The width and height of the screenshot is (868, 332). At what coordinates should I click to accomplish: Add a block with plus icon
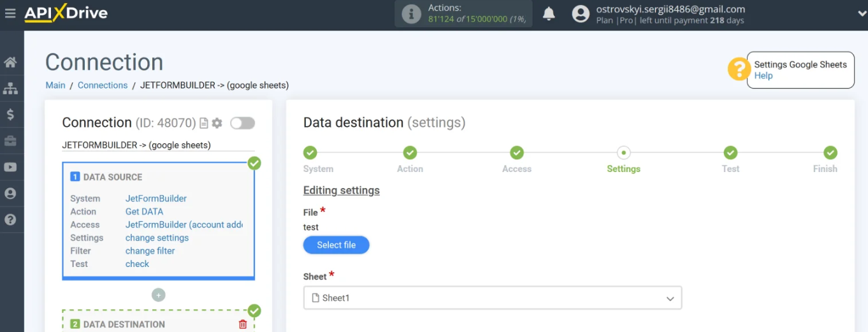tap(159, 295)
